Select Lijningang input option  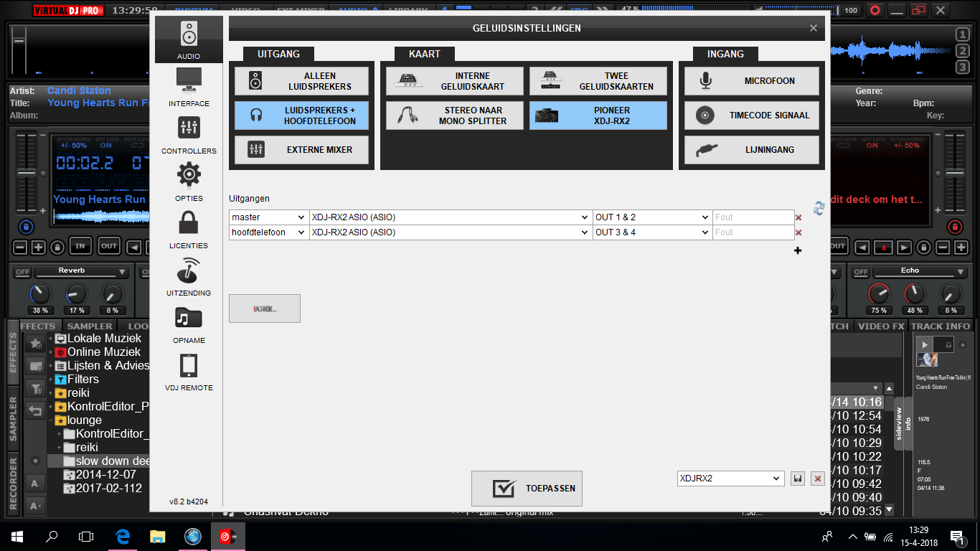[751, 150]
